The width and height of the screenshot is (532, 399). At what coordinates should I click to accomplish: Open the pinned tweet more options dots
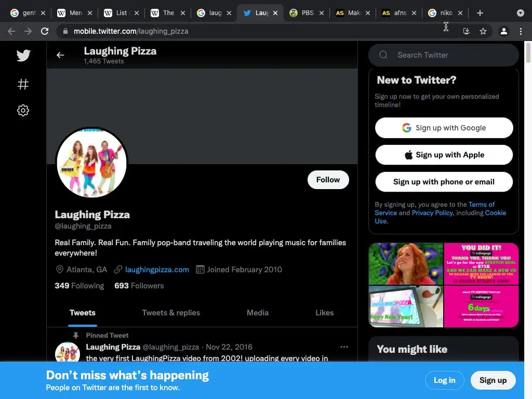[344, 347]
